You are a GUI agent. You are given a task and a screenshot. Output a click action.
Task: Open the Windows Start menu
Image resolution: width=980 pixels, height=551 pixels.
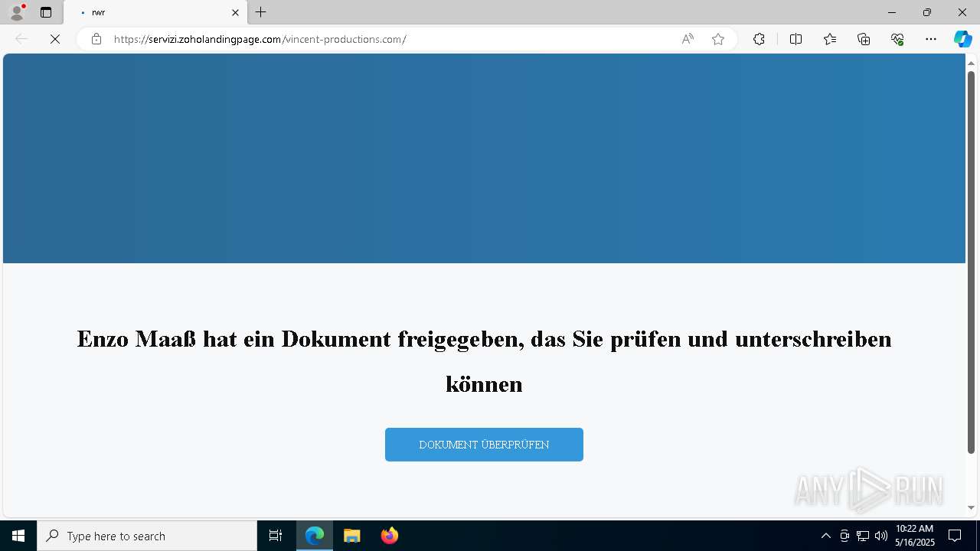18,536
